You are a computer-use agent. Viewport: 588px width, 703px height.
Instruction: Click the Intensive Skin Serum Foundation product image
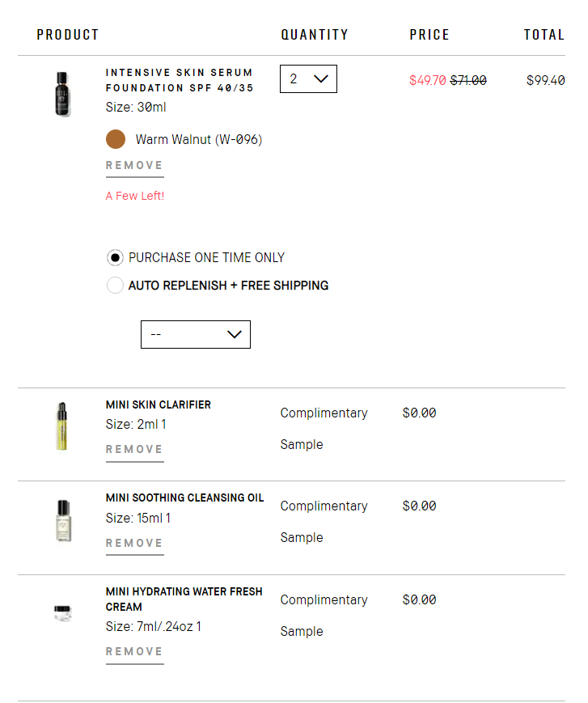(x=62, y=95)
